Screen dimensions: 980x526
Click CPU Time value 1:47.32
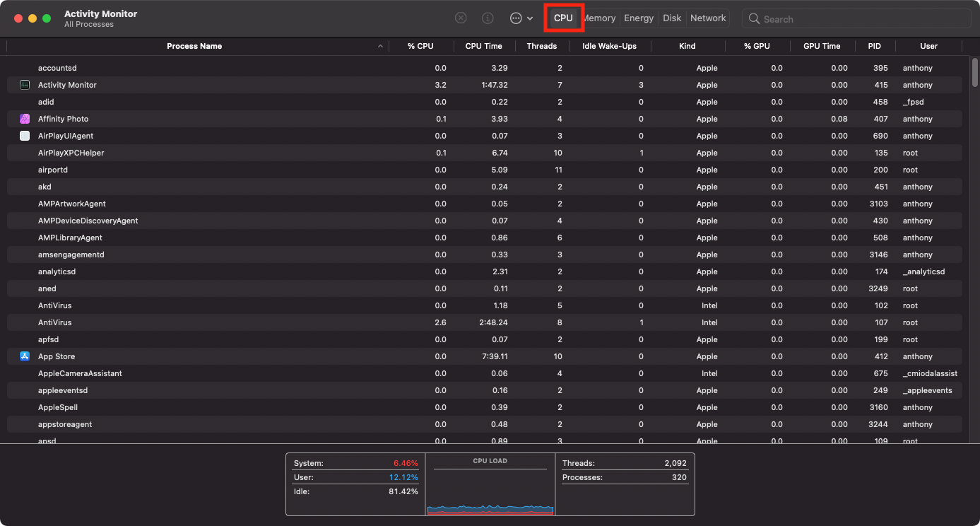[495, 85]
